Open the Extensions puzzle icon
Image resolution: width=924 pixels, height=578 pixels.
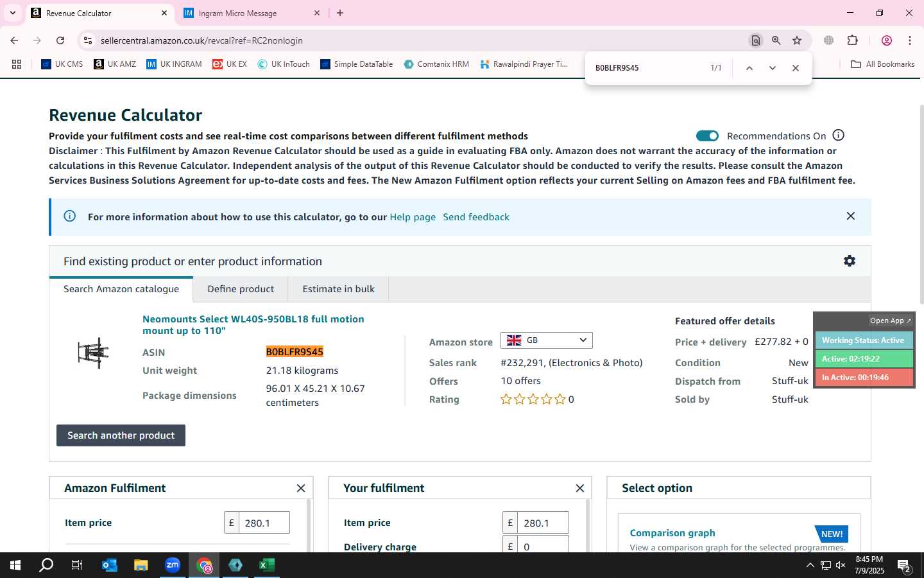(852, 40)
